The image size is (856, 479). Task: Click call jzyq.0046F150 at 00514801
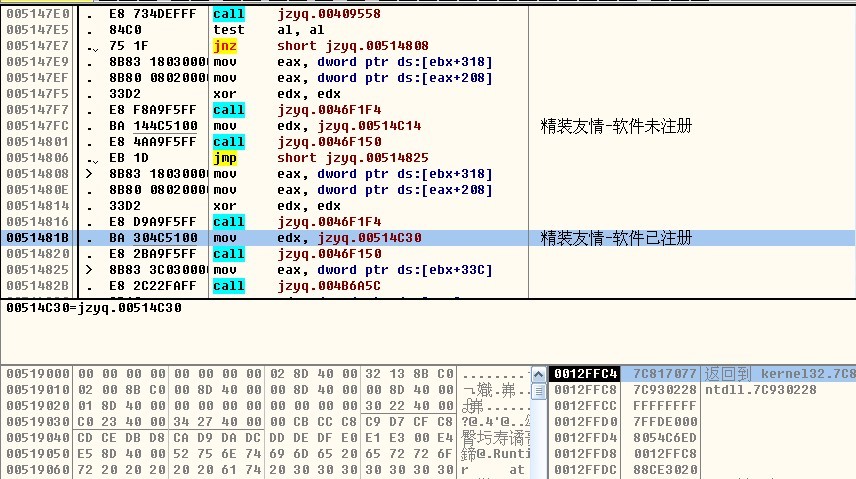(x=297, y=142)
